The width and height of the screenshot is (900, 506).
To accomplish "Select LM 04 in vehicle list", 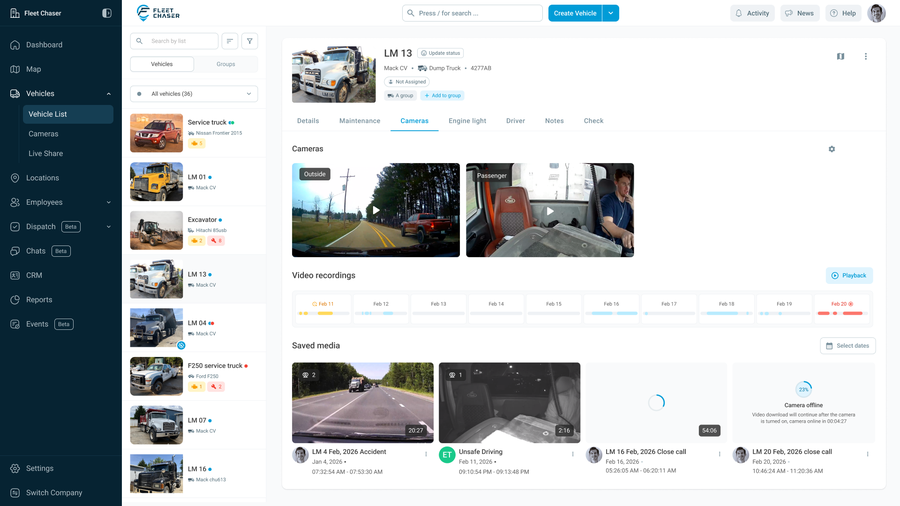I will (194, 328).
